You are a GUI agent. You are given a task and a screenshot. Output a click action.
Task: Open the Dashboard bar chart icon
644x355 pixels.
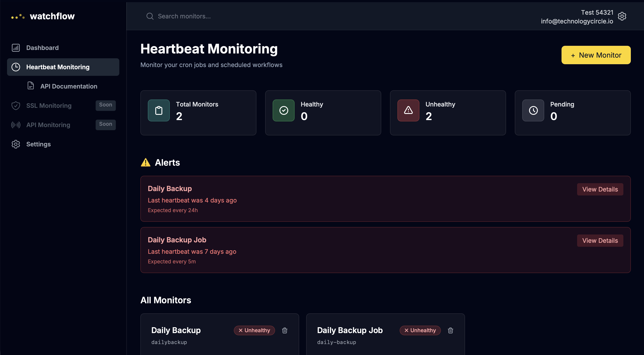coord(16,48)
